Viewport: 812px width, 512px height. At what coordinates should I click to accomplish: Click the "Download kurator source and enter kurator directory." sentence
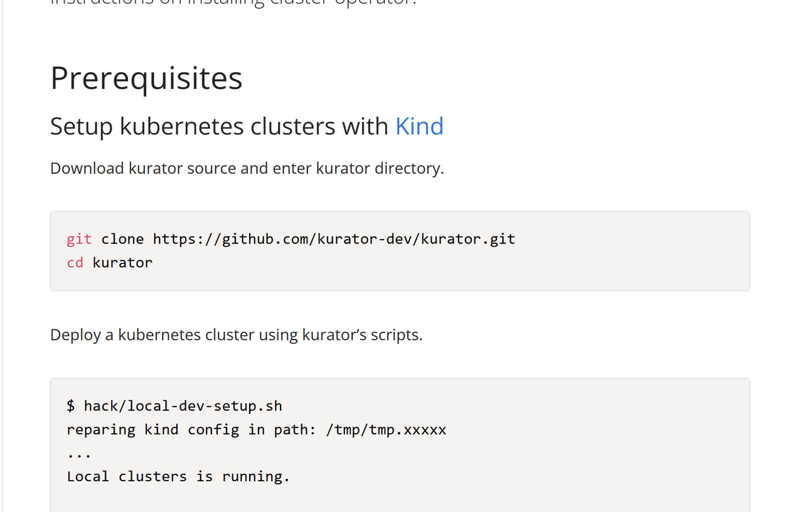pos(247,168)
